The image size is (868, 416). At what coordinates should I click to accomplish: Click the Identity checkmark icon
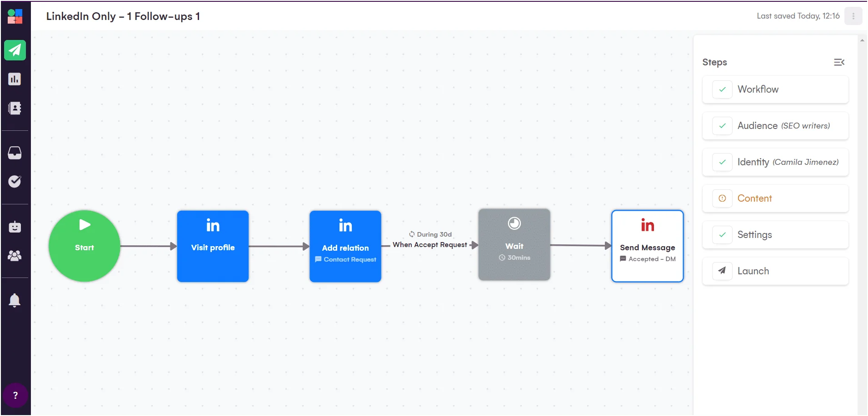pyautogui.click(x=722, y=162)
